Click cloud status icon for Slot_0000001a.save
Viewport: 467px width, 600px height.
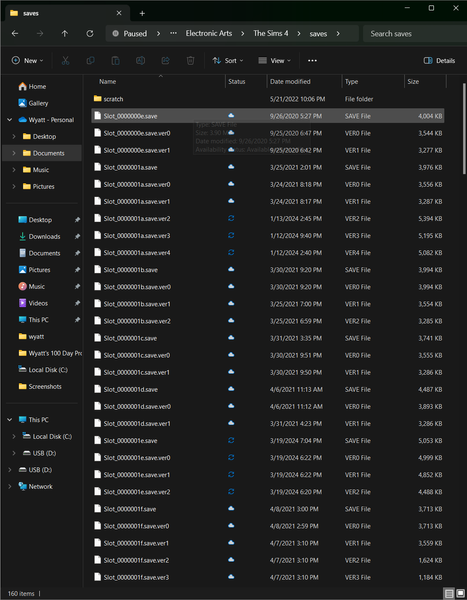click(x=231, y=167)
